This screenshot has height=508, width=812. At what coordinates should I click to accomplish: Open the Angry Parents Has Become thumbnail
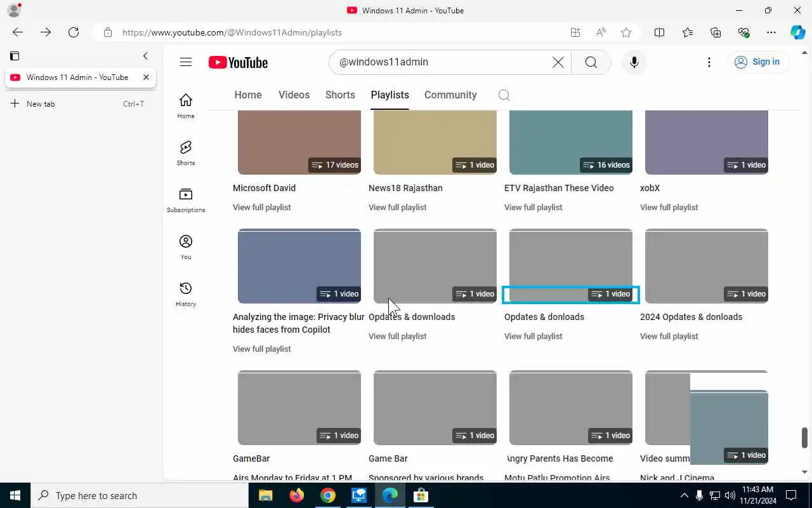pos(571,408)
